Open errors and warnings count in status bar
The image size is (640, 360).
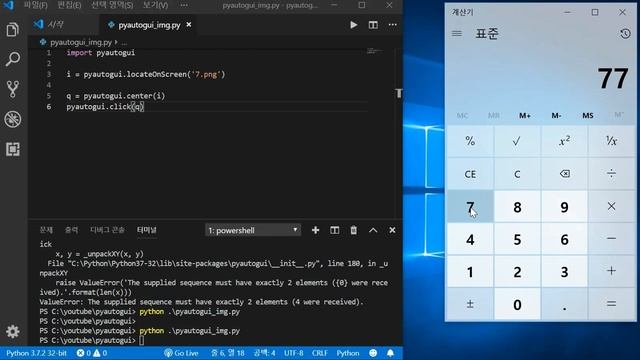click(x=92, y=353)
